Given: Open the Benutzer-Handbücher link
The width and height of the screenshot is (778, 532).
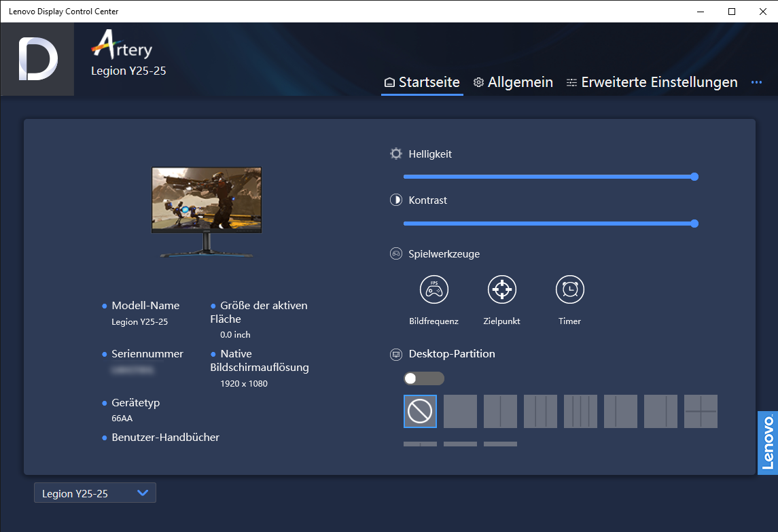Looking at the screenshot, I should [165, 438].
